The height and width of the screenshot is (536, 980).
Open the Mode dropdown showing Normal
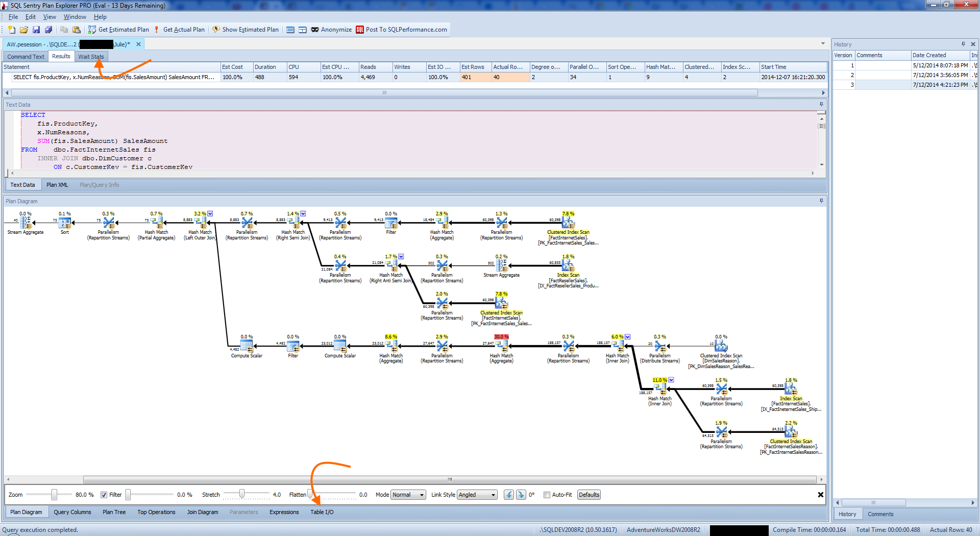point(408,495)
